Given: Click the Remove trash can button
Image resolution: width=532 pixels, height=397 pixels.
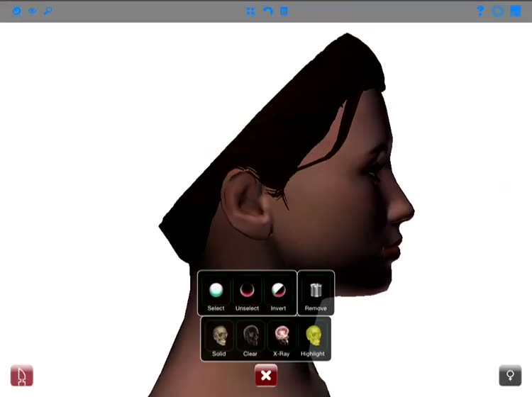Looking at the screenshot, I should 316,293.
